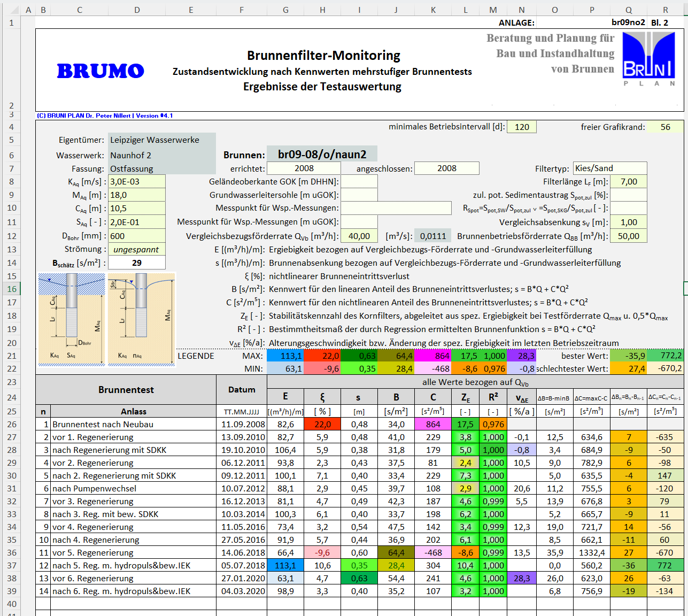This screenshot has width=688, height=616.
Task: Select column header G
Action: (x=285, y=10)
